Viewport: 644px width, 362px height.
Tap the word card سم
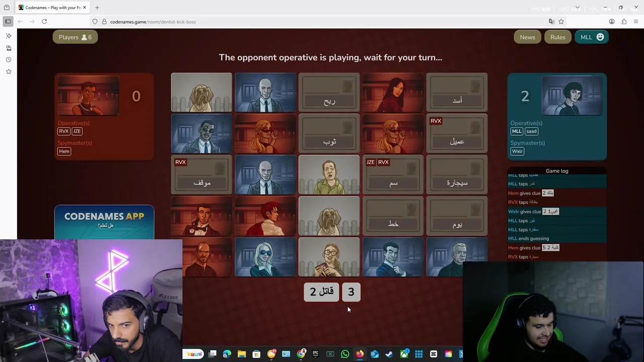pos(393,175)
